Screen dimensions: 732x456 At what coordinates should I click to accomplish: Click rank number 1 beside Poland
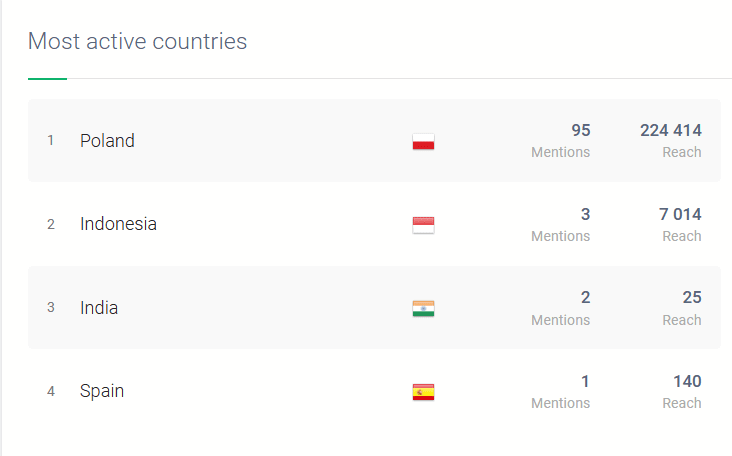click(x=51, y=141)
